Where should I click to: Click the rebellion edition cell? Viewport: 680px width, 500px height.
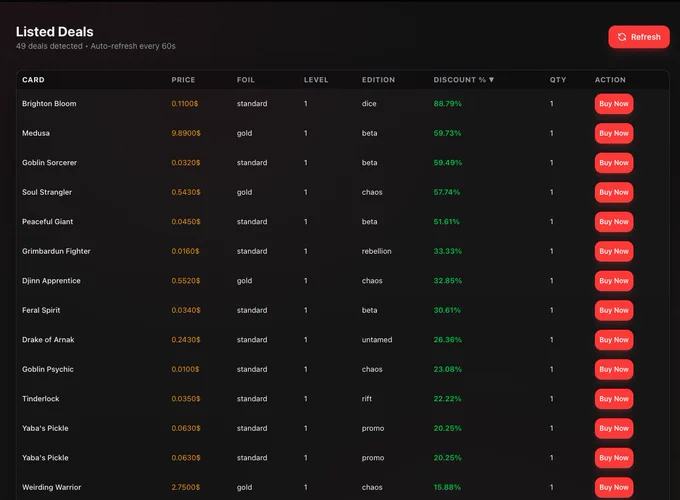click(376, 251)
